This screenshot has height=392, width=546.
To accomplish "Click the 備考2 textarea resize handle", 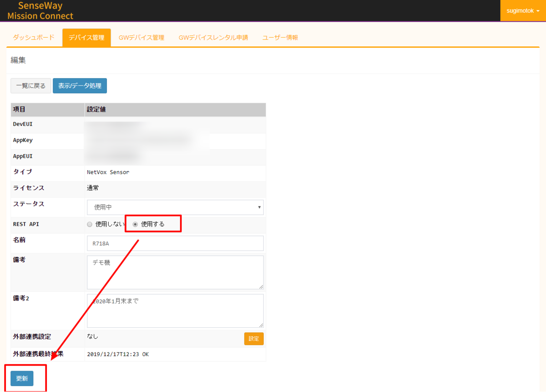I will point(261,325).
